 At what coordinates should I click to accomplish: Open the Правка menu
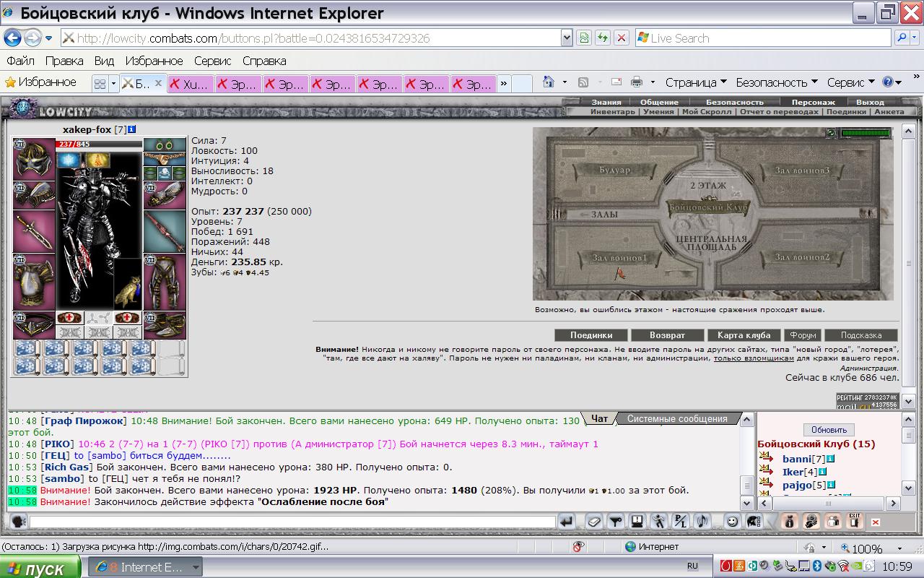(64, 61)
